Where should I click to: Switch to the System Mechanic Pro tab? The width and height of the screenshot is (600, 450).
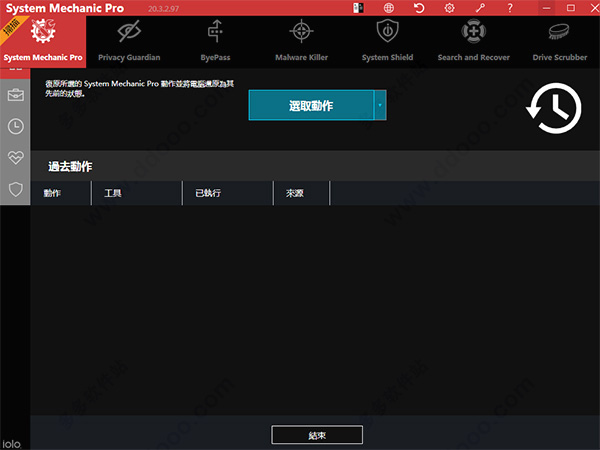(x=43, y=42)
